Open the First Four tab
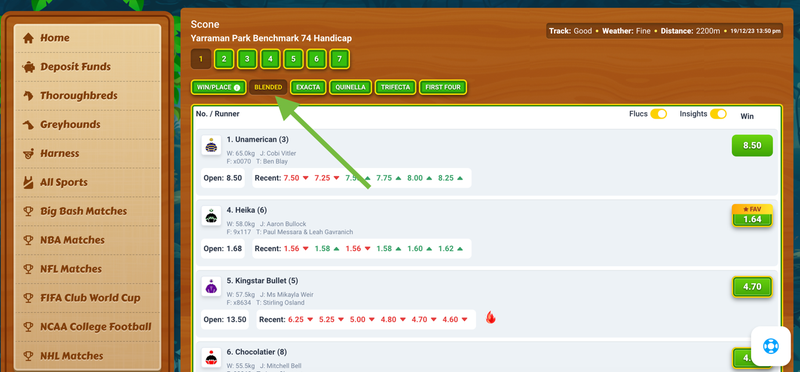The height and width of the screenshot is (372, 800). pos(443,87)
